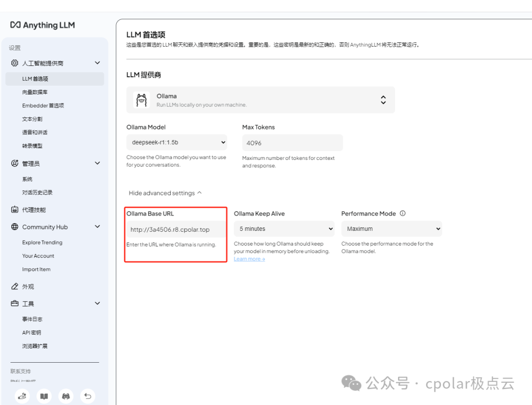Screen dimensions: 532x405
Task: Collapse the 管理员 section chevron
Action: point(98,163)
